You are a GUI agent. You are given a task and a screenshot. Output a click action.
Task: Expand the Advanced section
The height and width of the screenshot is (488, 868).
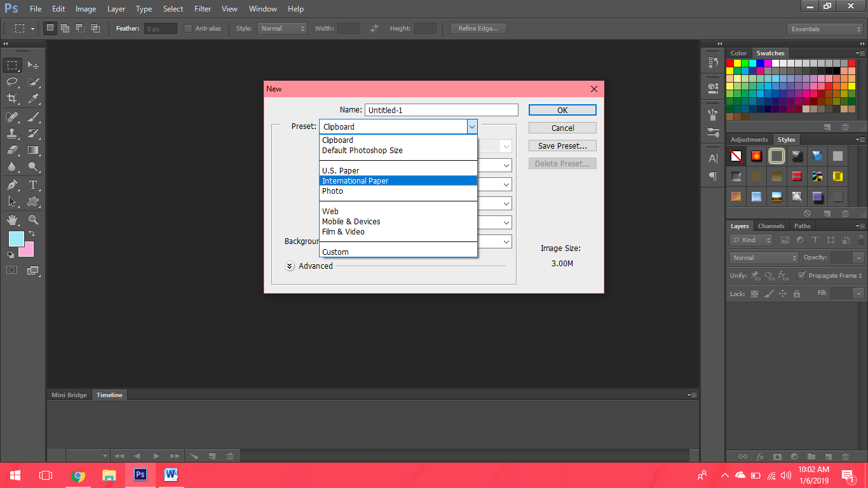290,266
